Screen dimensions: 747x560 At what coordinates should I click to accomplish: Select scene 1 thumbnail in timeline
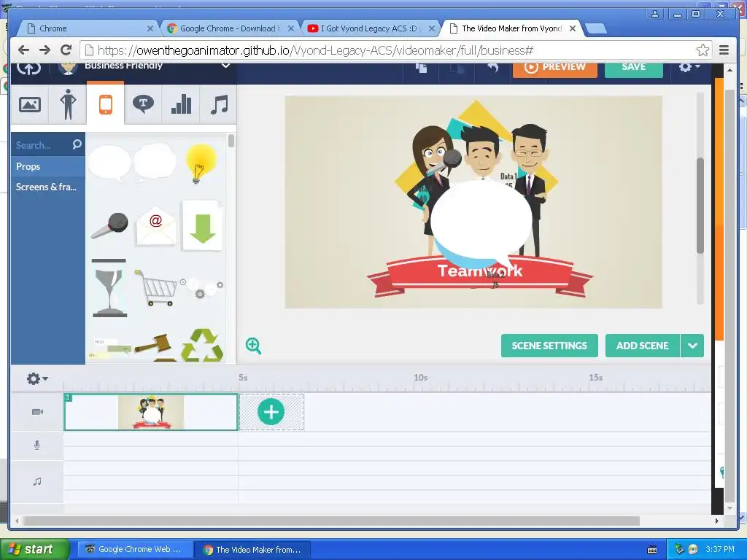click(x=150, y=412)
